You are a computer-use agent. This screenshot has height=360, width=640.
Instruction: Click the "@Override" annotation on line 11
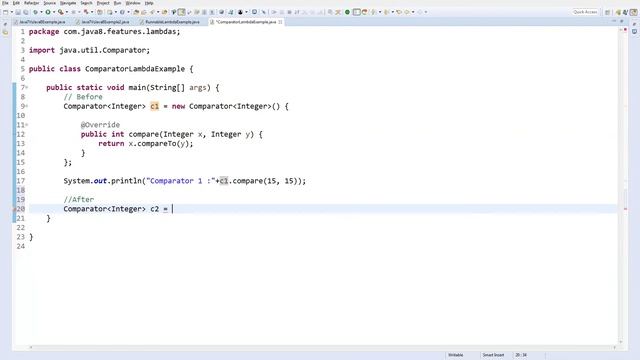pyautogui.click(x=100, y=125)
